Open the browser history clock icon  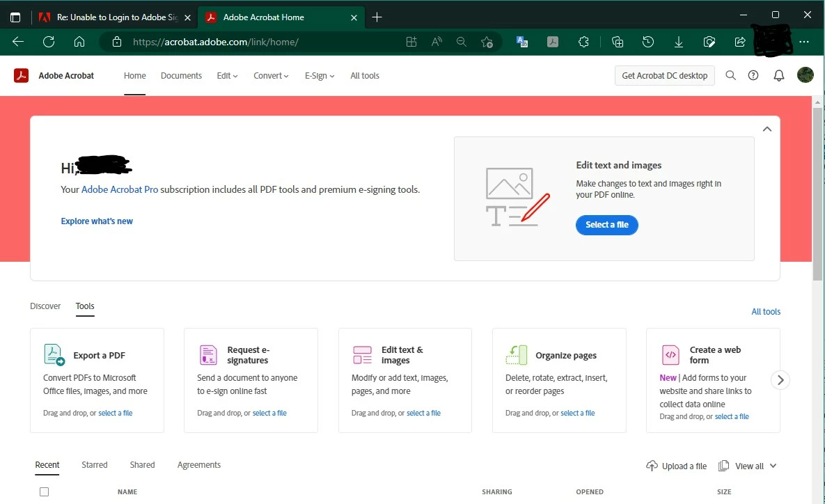pos(647,42)
